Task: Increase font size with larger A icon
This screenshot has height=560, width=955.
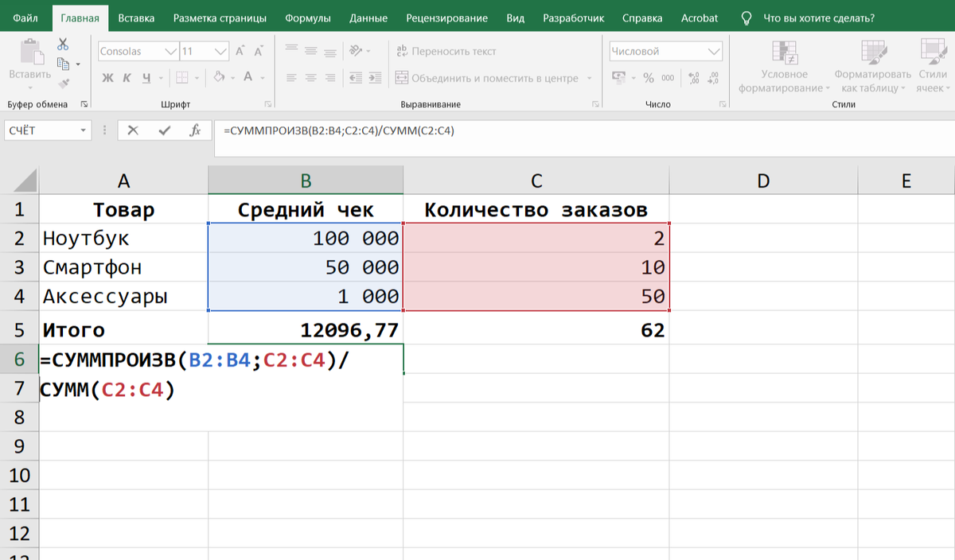Action: click(242, 51)
